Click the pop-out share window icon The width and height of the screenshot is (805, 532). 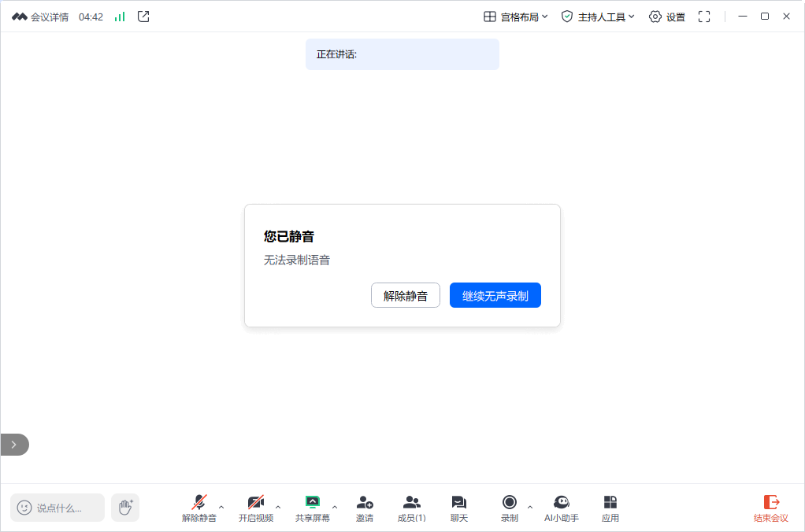143,17
